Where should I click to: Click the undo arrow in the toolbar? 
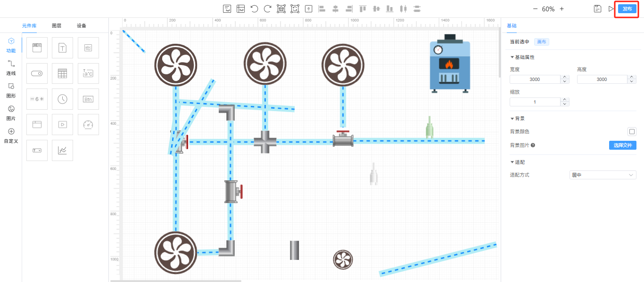click(254, 8)
